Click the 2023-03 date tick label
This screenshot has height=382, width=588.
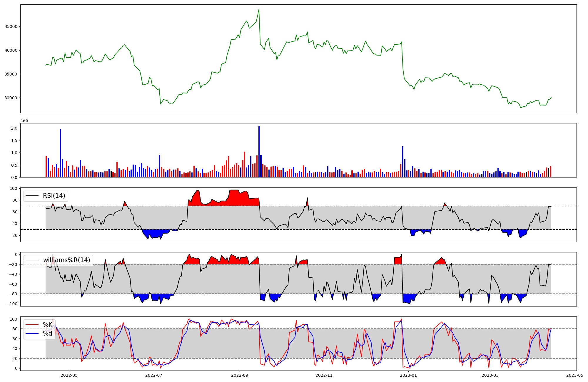(490, 375)
